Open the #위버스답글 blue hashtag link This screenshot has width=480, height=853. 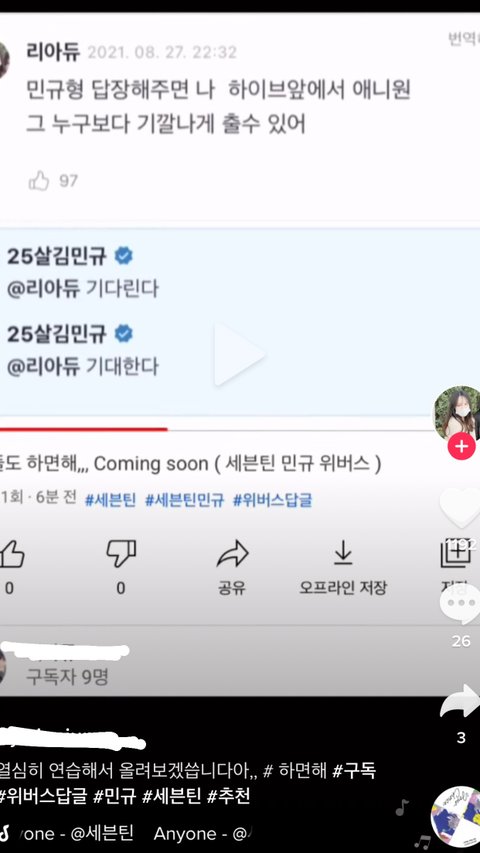(x=273, y=500)
